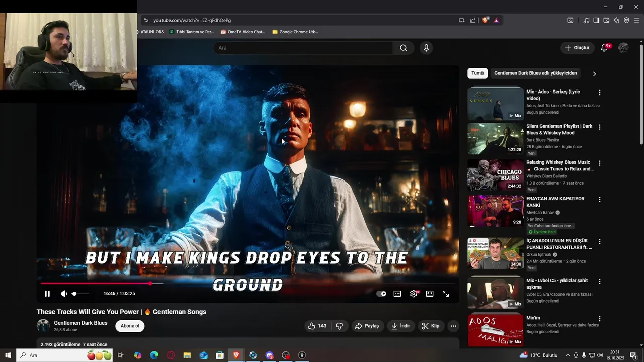Adjust the video volume slider

coord(80,294)
